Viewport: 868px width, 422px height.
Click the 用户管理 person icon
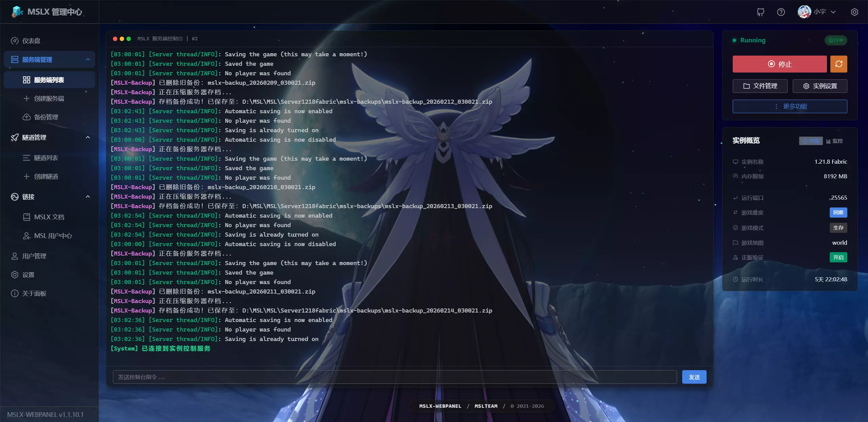15,256
